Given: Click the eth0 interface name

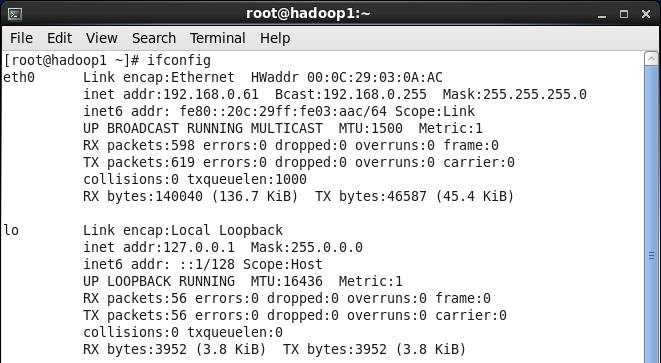Looking at the screenshot, I should [19, 78].
